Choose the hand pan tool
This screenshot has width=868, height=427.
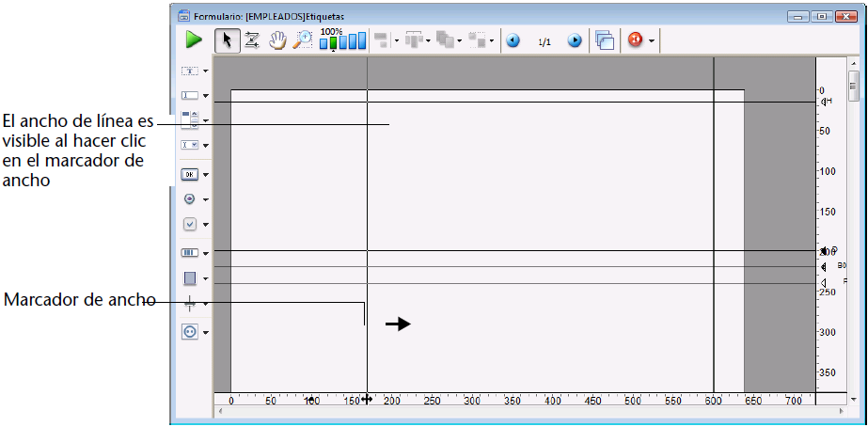click(x=277, y=40)
